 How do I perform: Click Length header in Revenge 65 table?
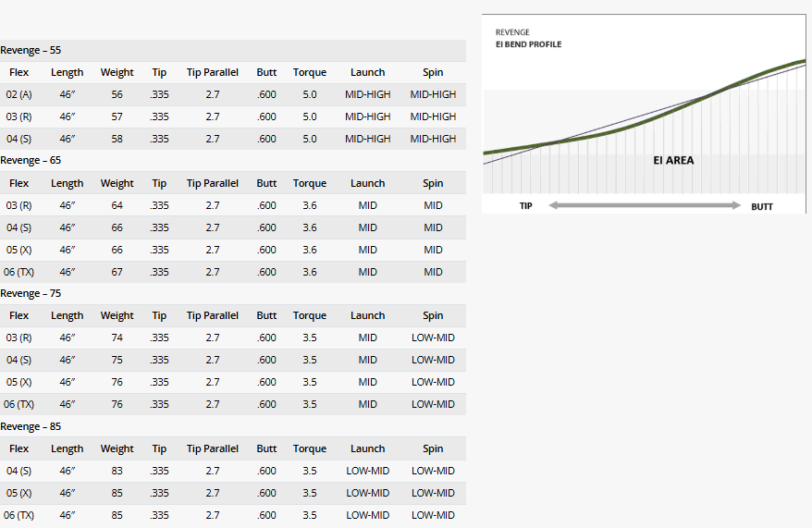(67, 183)
